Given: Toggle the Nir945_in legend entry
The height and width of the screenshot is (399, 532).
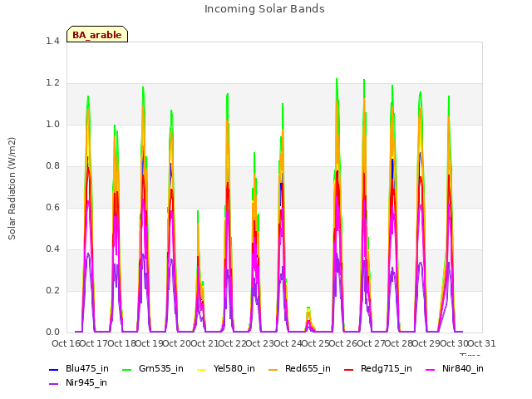Looking at the screenshot, I should click(x=78, y=382).
